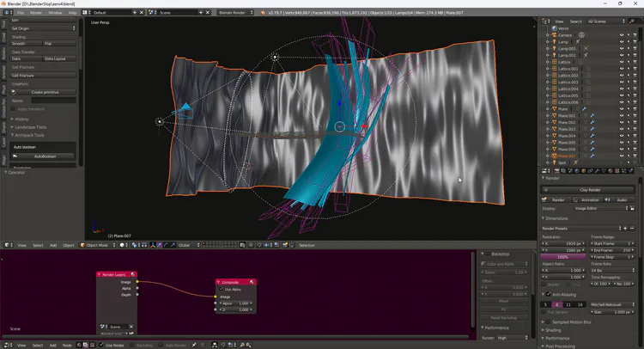Click the Clay Render button
The image size is (644, 349).
click(x=589, y=190)
